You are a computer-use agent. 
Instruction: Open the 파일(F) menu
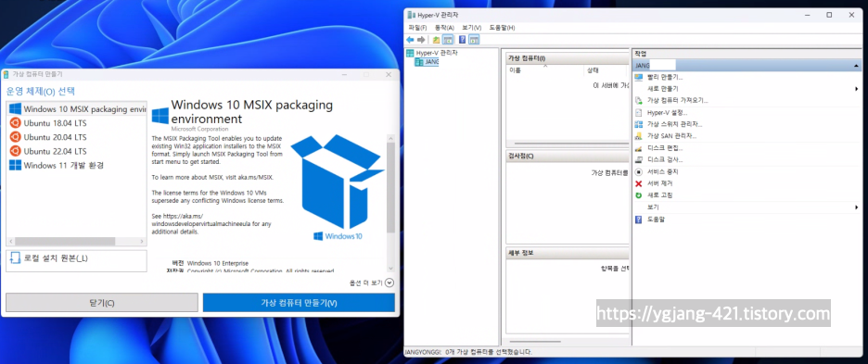pos(417,28)
